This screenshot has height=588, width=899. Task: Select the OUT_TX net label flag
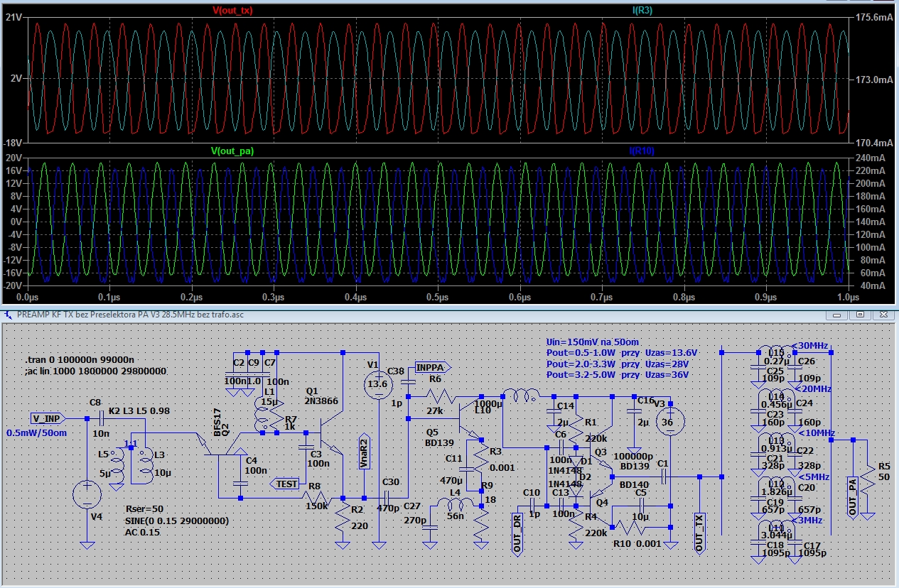[699, 534]
